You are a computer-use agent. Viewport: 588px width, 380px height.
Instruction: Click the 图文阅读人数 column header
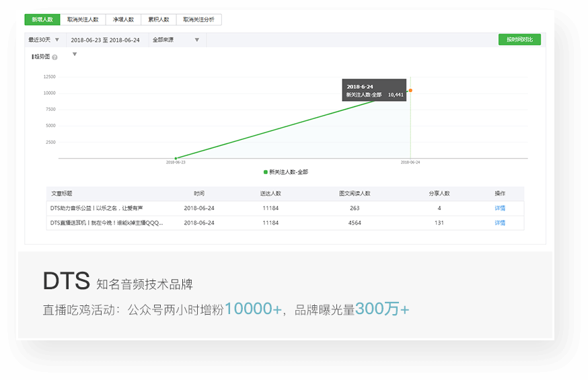pos(355,194)
